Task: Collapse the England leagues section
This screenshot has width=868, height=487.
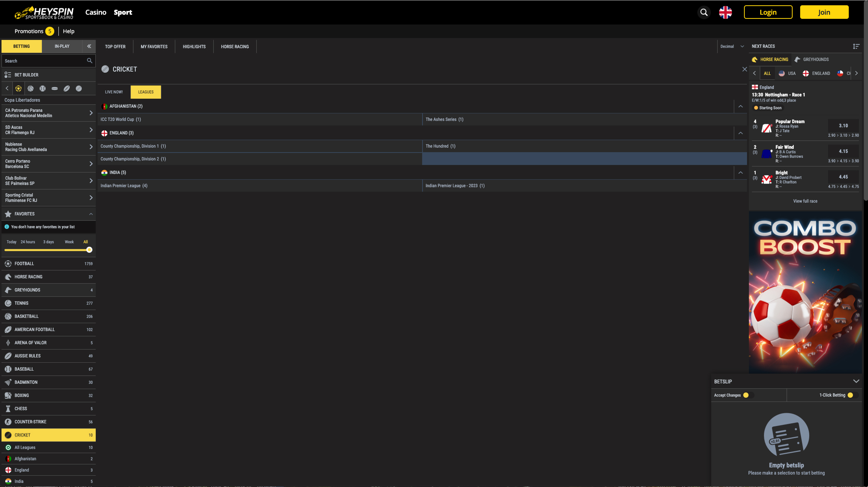Action: point(741,133)
